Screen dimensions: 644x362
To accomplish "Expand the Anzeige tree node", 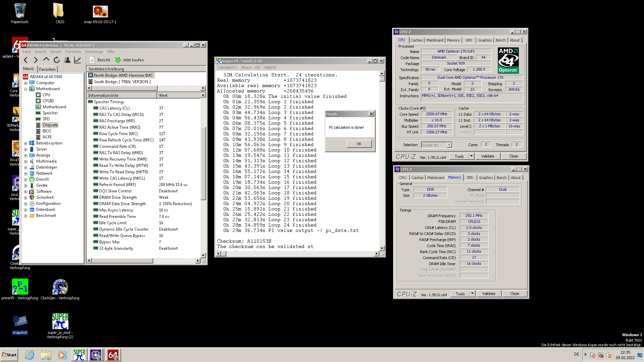I will pyautogui.click(x=25, y=156).
